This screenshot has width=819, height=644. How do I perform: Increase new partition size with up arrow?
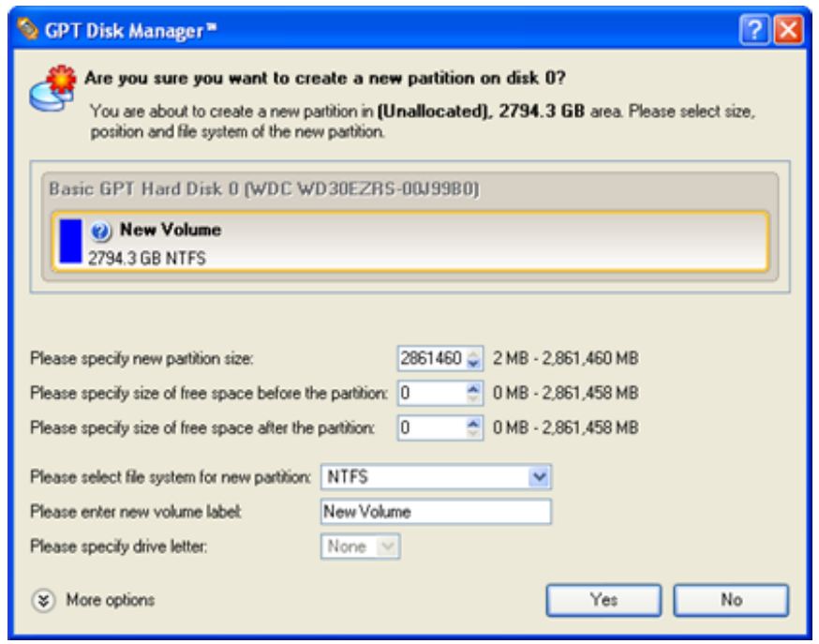click(473, 354)
